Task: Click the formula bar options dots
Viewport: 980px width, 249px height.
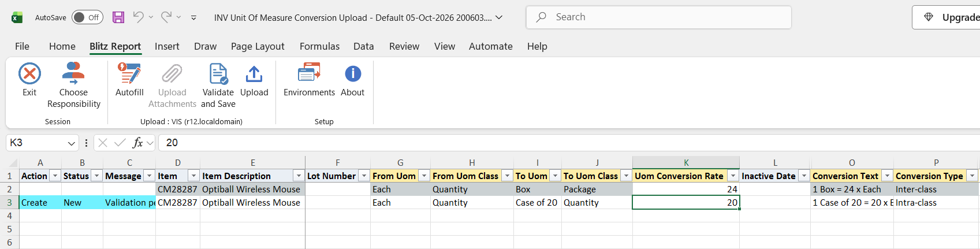Action: coord(86,143)
